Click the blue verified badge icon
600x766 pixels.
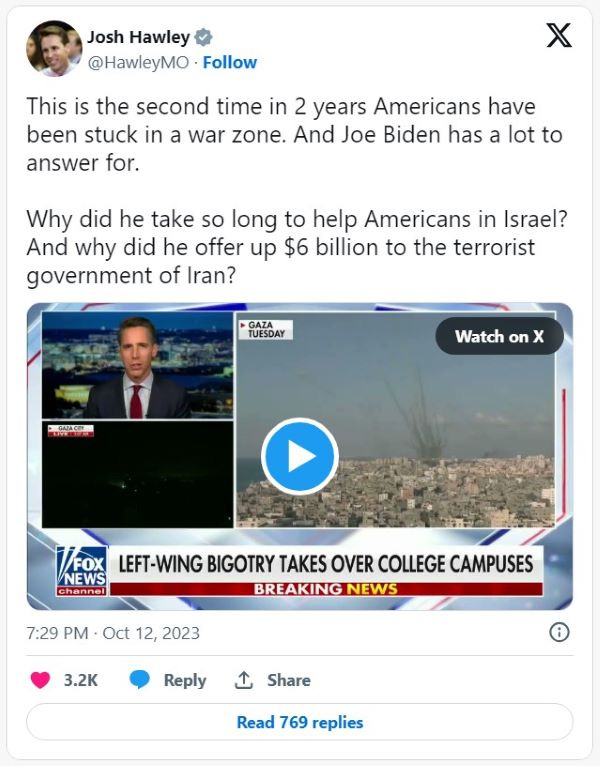[203, 37]
